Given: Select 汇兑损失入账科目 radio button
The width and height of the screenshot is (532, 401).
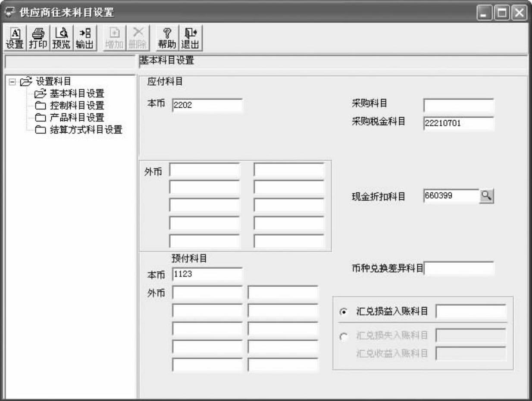Looking at the screenshot, I should [343, 337].
